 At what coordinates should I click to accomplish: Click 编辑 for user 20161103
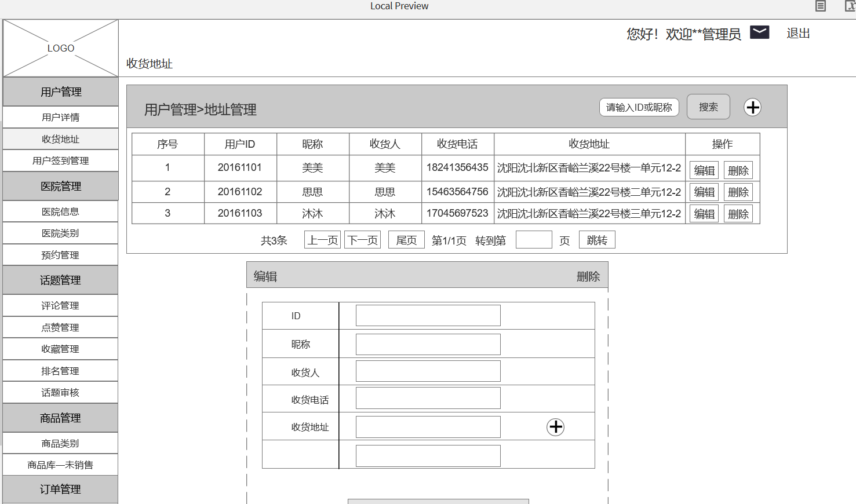pos(704,214)
